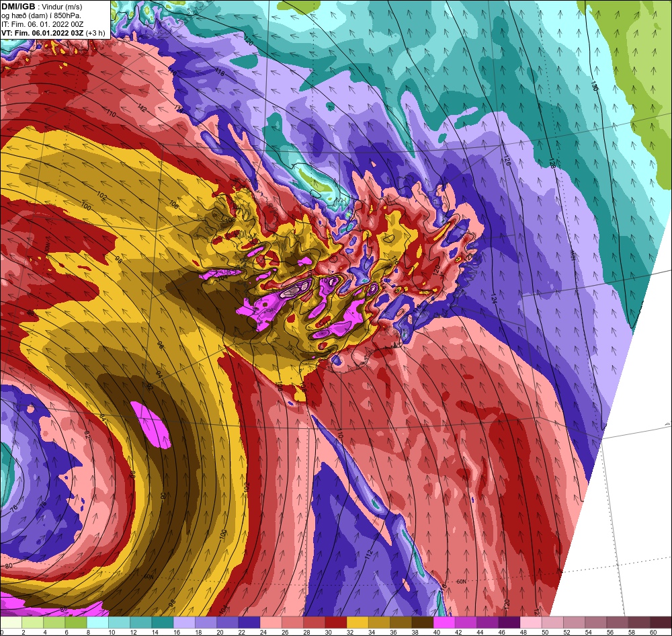Click the legend scale label "40"
Screen dimensions: 672x636
[436, 632]
